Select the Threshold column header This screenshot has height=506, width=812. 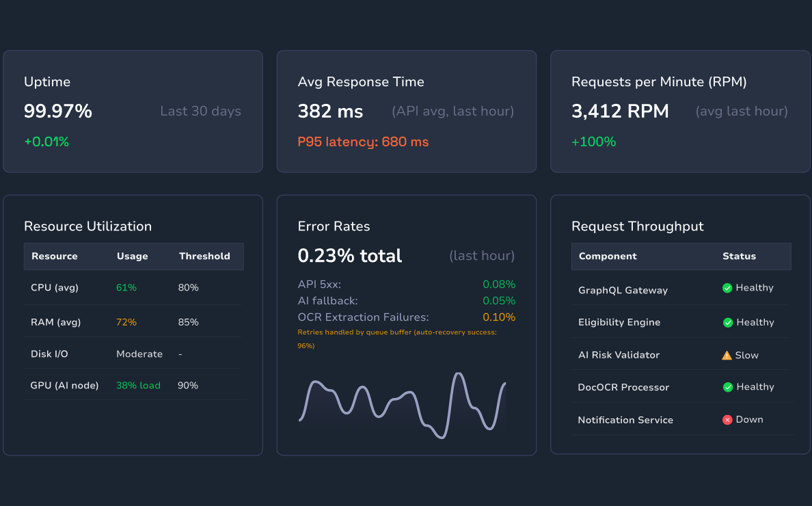click(x=204, y=256)
